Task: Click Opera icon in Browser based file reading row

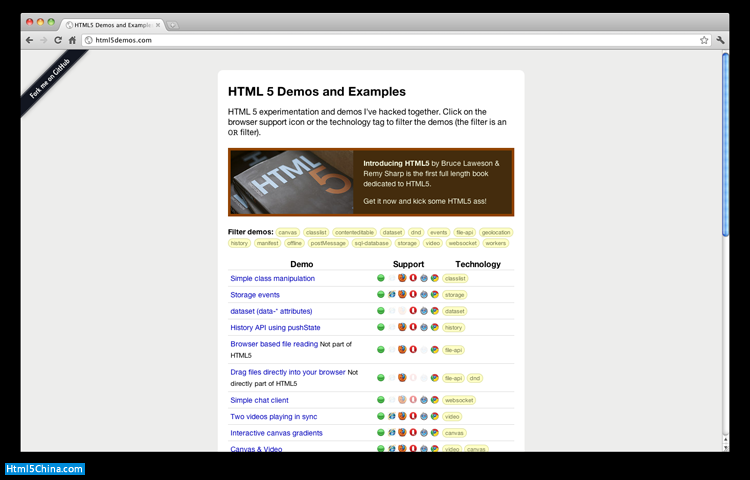Action: (x=413, y=349)
